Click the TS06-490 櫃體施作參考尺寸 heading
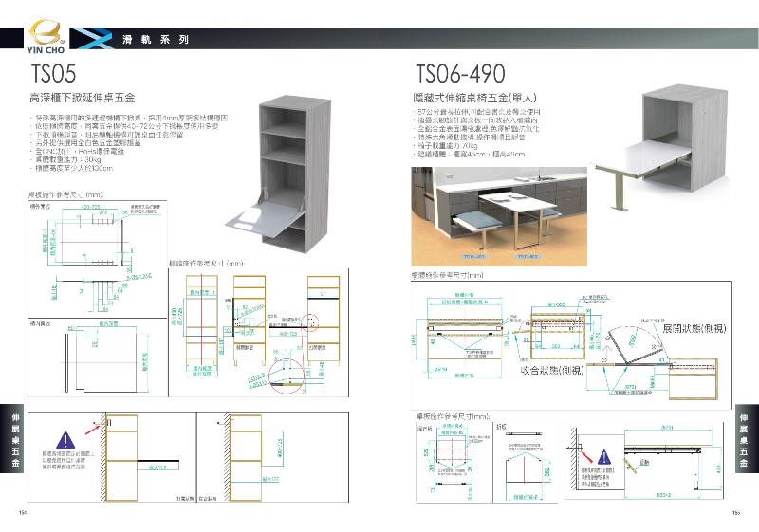The image size is (759, 532). tap(447, 275)
